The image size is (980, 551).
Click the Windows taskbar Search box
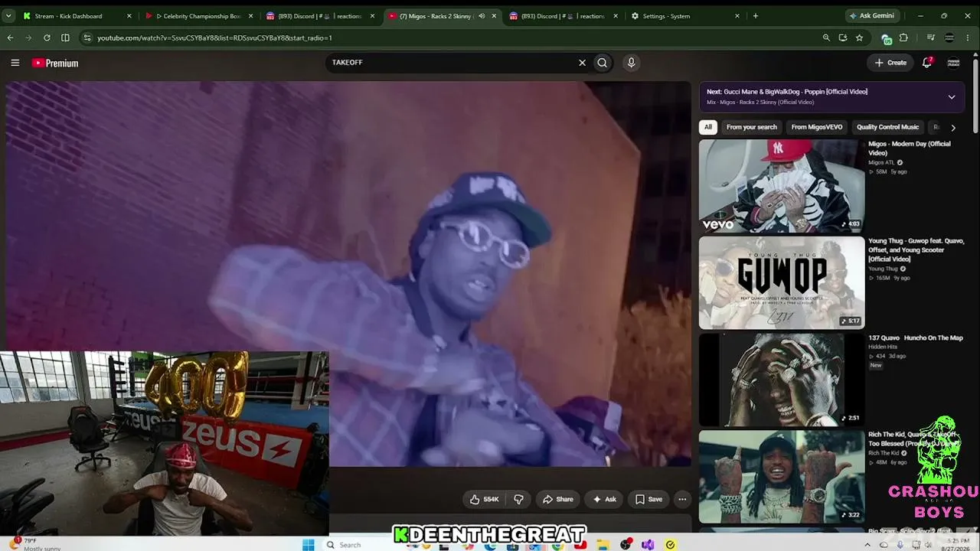[x=358, y=544]
